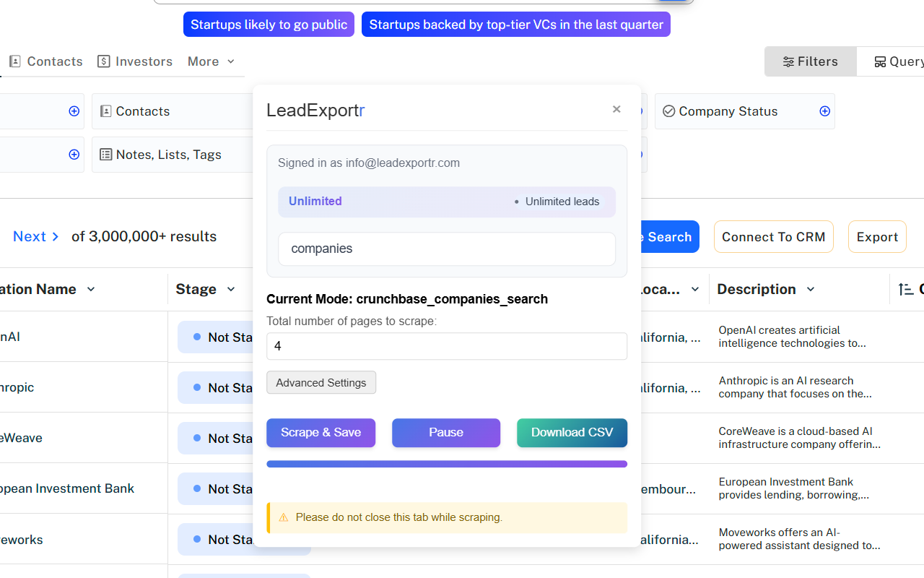Open Description column dropdown
The width and height of the screenshot is (924, 578).
click(x=811, y=289)
